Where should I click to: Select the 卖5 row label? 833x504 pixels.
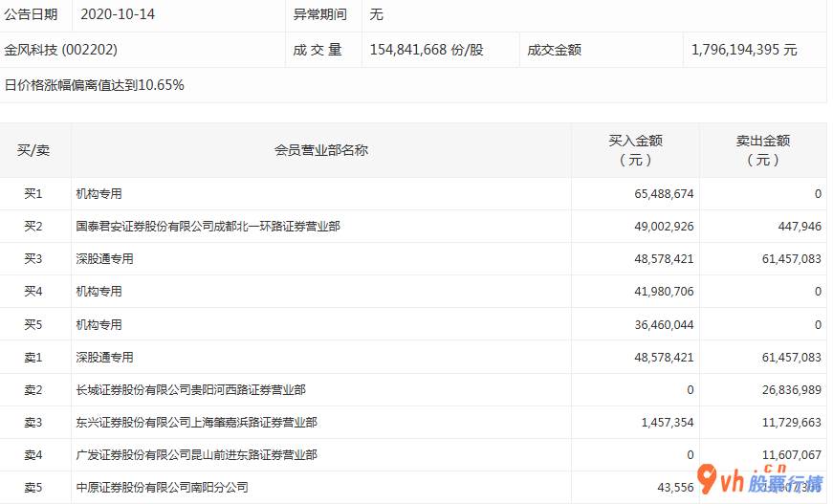point(33,487)
